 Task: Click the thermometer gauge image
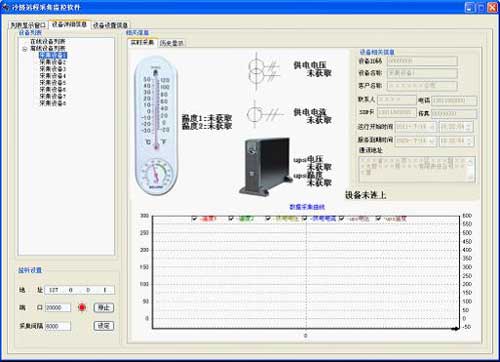pyautogui.click(x=156, y=125)
